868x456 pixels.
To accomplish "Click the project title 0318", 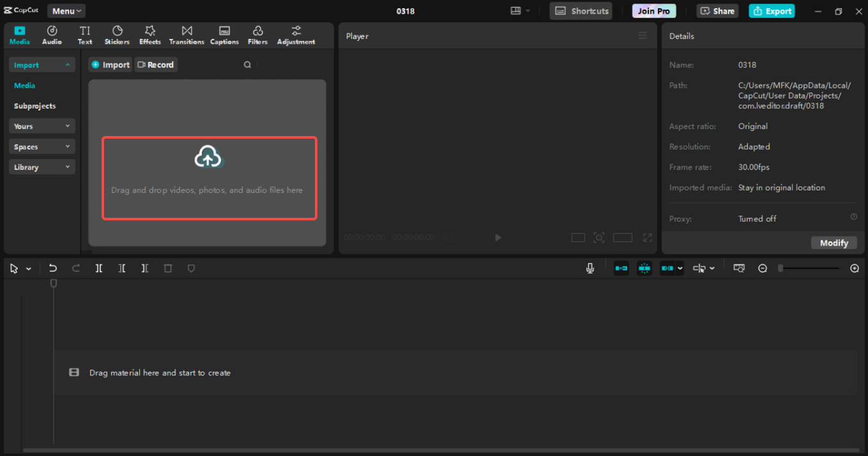I will pyautogui.click(x=406, y=11).
